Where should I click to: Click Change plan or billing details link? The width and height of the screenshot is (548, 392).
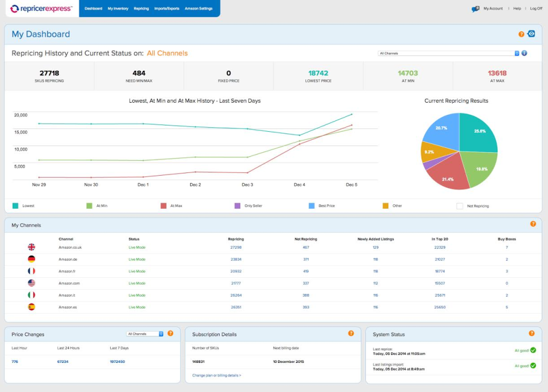216,375
